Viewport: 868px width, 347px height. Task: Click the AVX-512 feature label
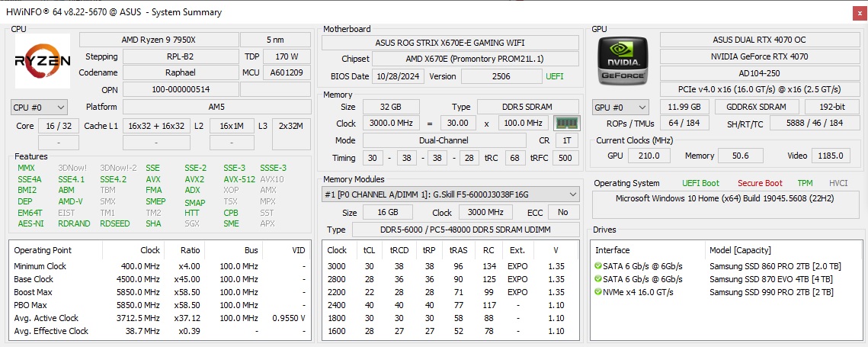point(238,179)
